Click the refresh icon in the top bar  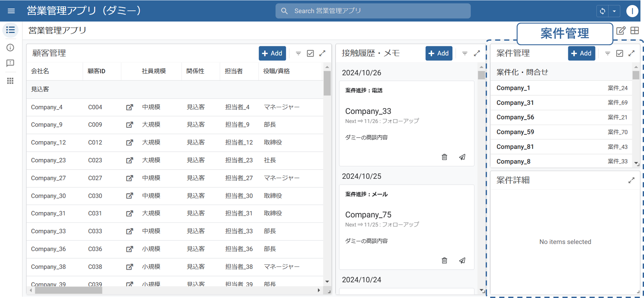point(603,11)
